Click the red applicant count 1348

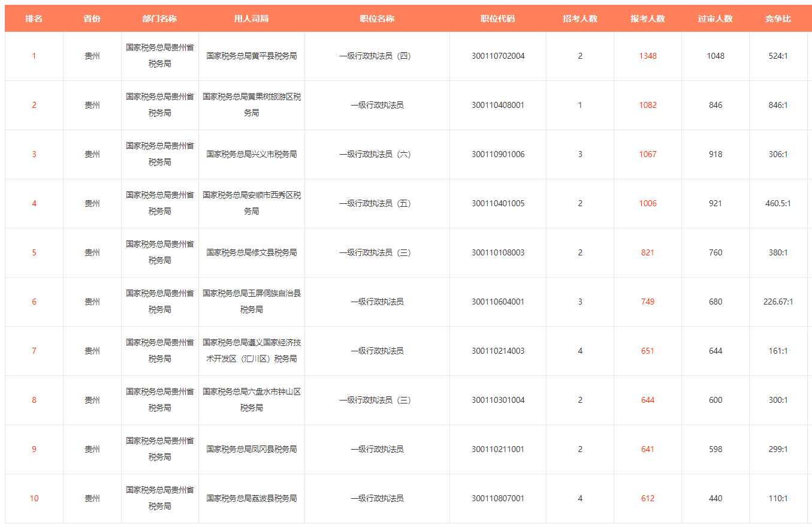coord(647,56)
